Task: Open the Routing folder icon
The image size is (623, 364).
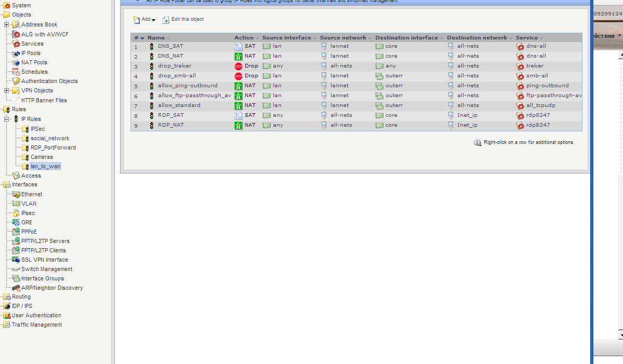Action: pos(7,297)
